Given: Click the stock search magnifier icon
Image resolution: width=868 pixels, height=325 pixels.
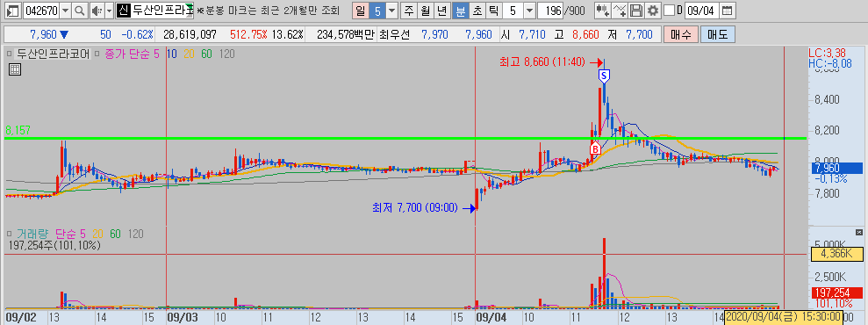Looking at the screenshot, I should (80, 10).
